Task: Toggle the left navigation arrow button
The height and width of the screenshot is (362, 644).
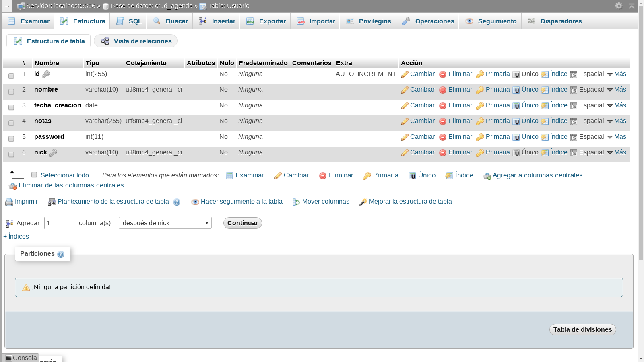Action: pos(7,6)
